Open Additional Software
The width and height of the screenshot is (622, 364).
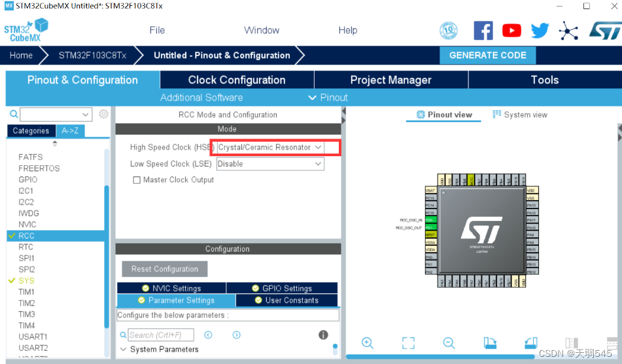pyautogui.click(x=201, y=97)
